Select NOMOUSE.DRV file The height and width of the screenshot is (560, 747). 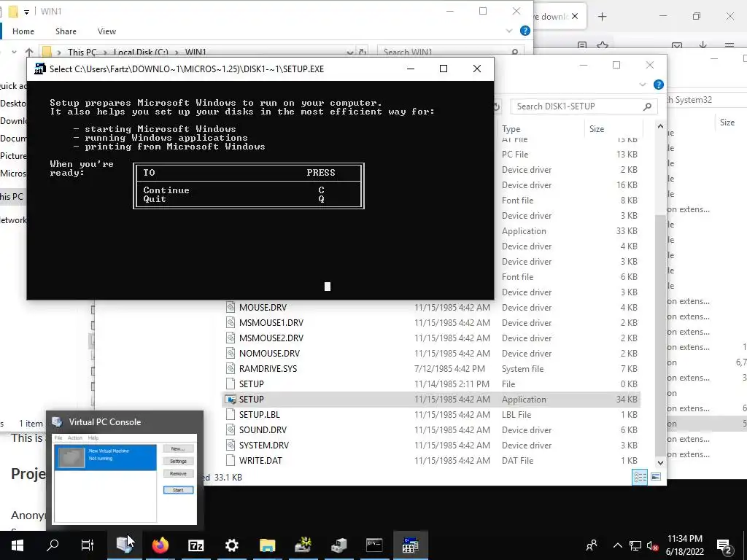270,354
